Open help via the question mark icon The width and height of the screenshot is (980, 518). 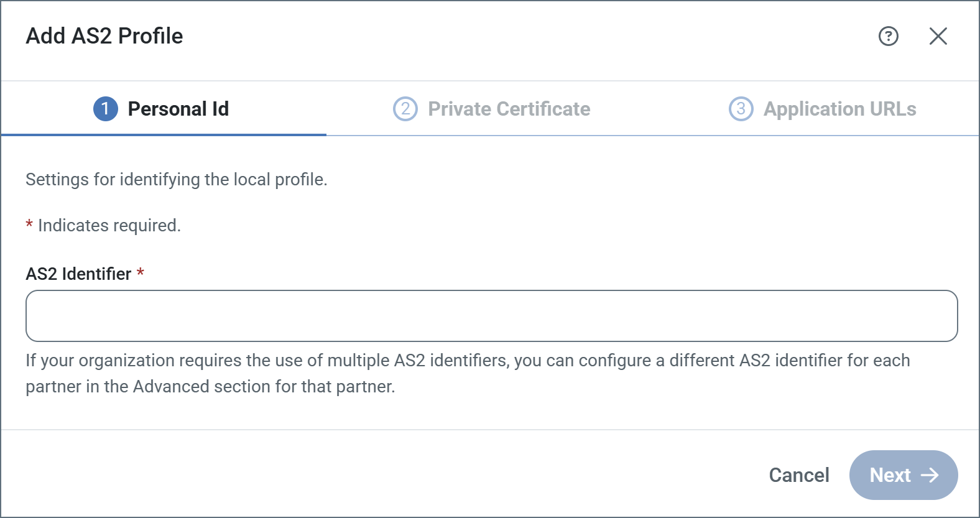tap(888, 37)
